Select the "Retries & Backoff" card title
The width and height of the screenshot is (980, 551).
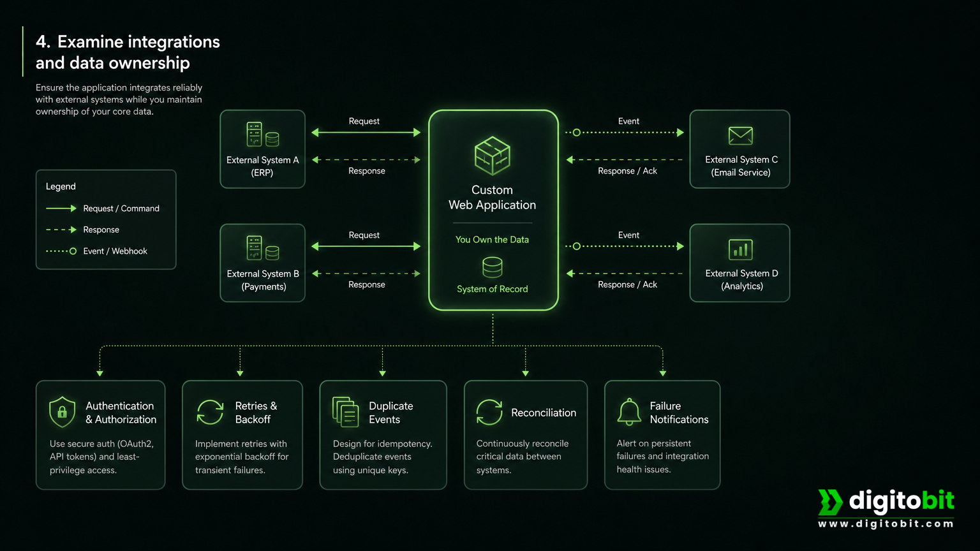(256, 413)
